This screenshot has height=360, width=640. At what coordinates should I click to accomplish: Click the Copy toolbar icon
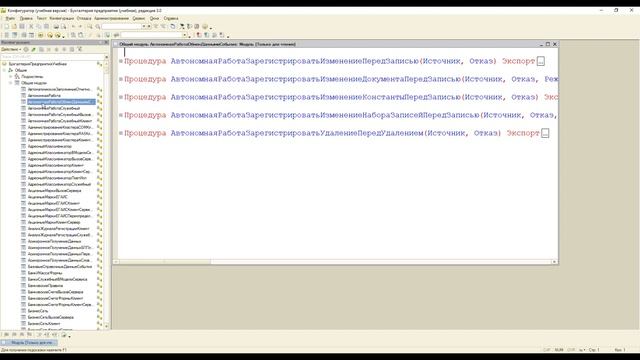coord(39,27)
